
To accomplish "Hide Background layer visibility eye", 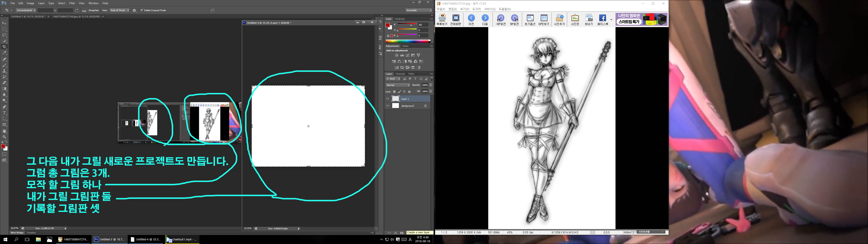I will [x=387, y=106].
